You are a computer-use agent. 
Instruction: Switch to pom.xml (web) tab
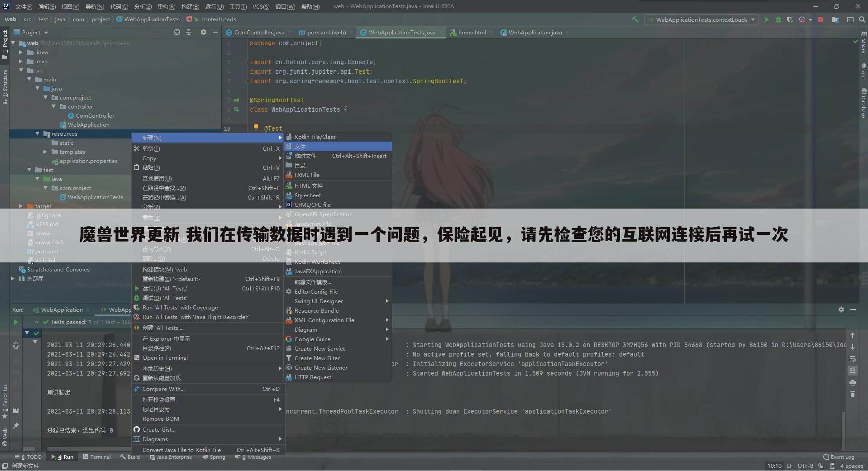pyautogui.click(x=326, y=33)
